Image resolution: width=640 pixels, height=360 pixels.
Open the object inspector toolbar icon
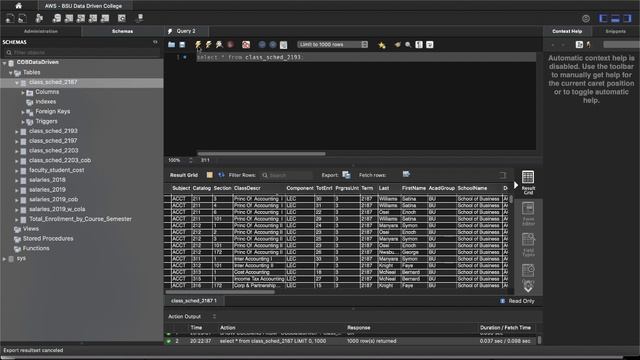point(39,18)
